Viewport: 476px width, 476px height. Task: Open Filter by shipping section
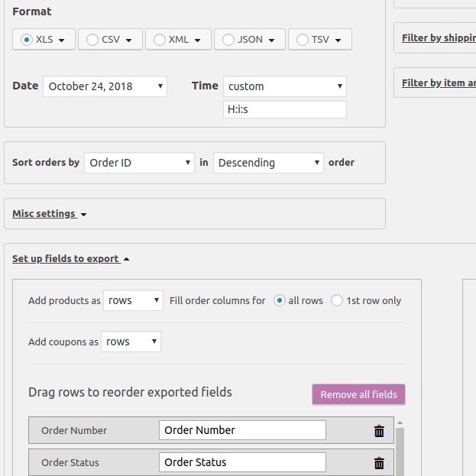(x=438, y=38)
